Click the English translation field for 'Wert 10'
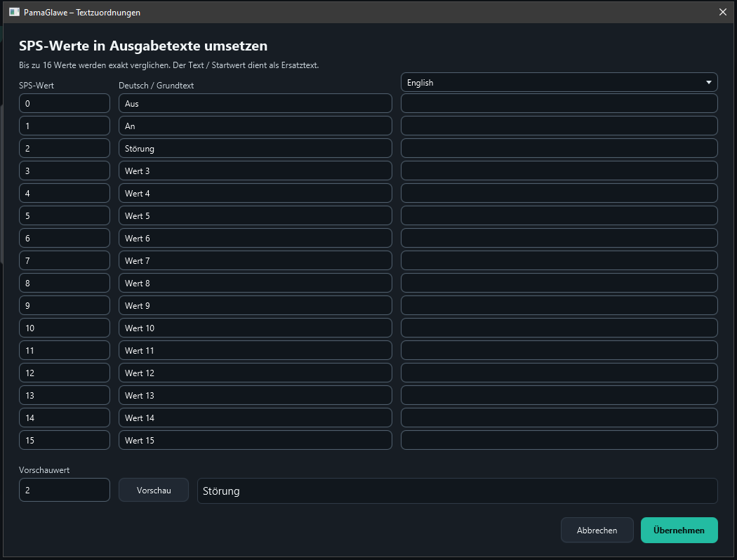This screenshot has width=737, height=560. click(559, 328)
